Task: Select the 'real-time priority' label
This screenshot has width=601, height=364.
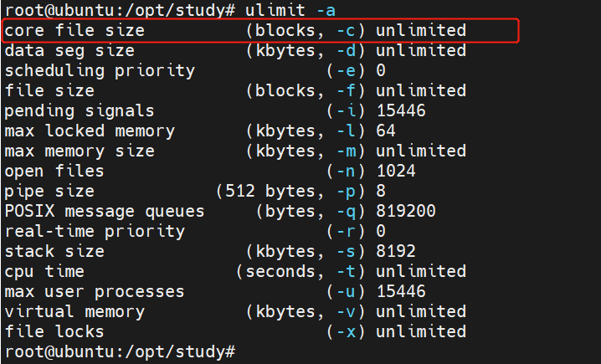Action: tap(95, 232)
